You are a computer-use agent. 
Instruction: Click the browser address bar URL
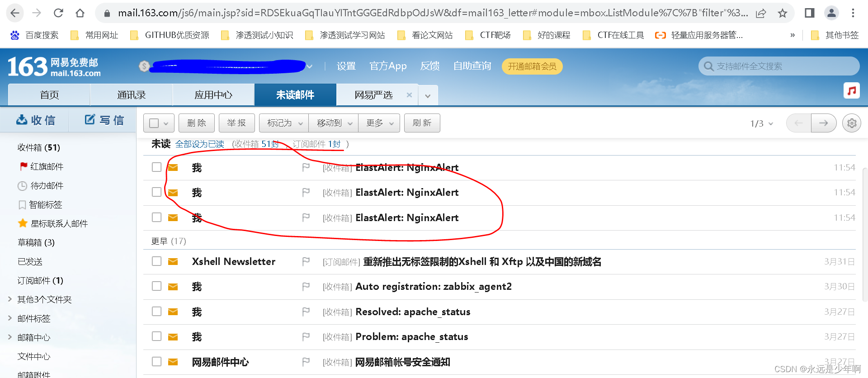tap(432, 13)
